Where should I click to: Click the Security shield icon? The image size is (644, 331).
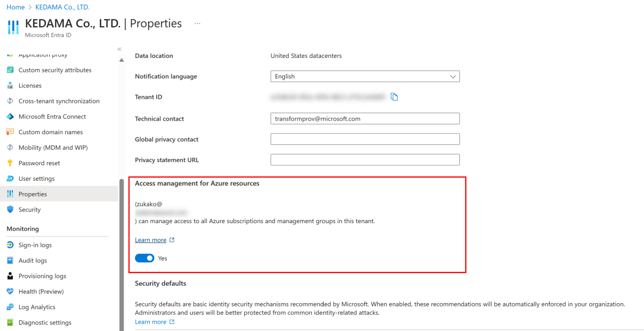click(10, 210)
